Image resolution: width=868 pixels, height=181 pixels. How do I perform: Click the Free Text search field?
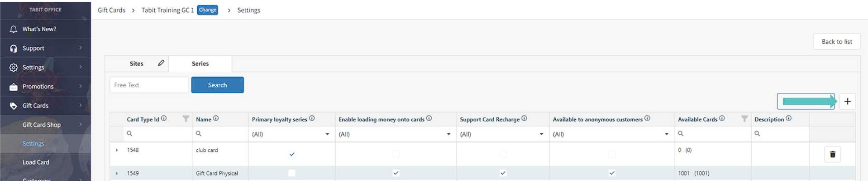click(149, 85)
